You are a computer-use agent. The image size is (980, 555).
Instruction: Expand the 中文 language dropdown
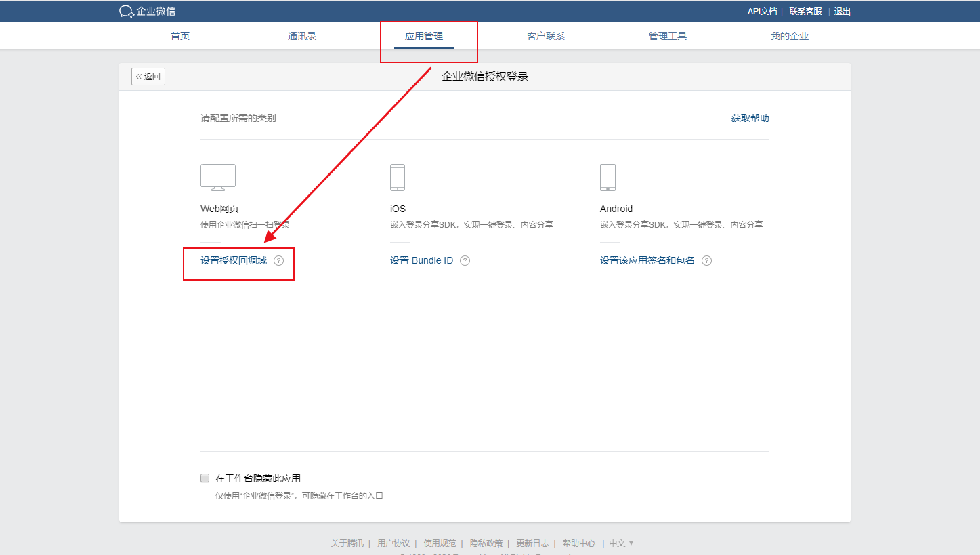click(x=621, y=543)
